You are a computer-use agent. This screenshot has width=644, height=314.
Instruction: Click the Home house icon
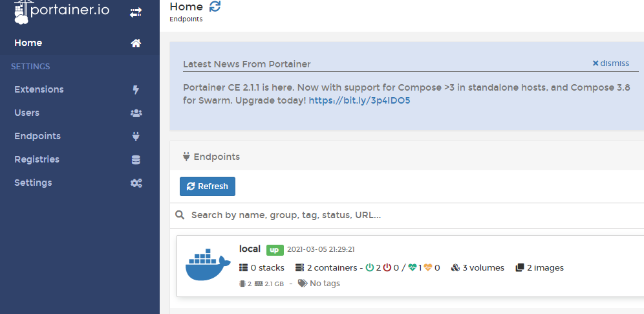(136, 43)
